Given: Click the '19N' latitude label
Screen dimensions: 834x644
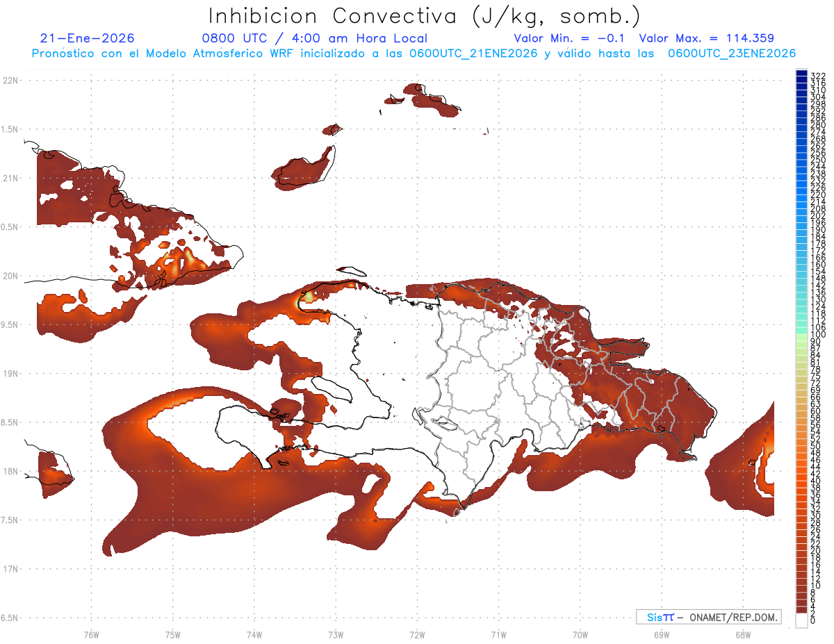Looking at the screenshot, I should [10, 374].
